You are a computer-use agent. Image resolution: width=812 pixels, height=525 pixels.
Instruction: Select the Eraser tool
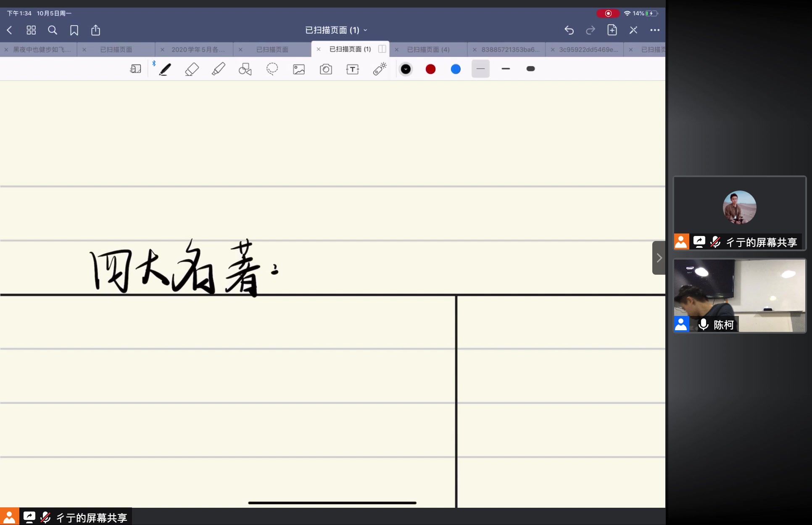[x=192, y=69]
